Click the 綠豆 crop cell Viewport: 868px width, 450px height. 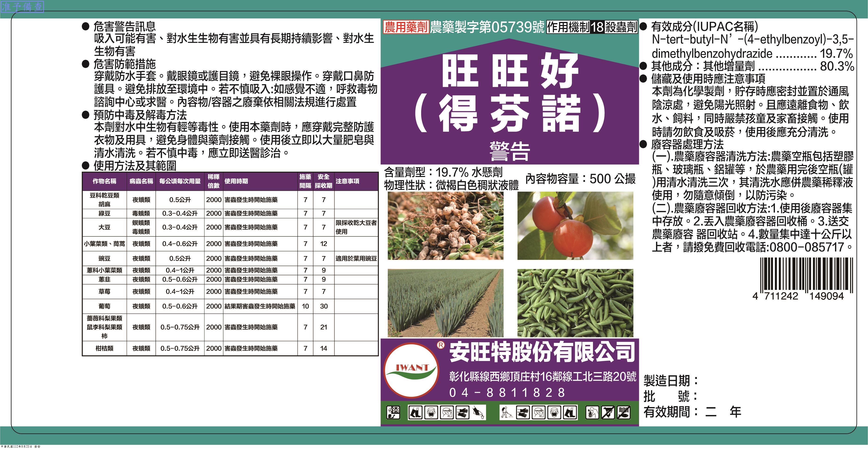[x=104, y=214]
